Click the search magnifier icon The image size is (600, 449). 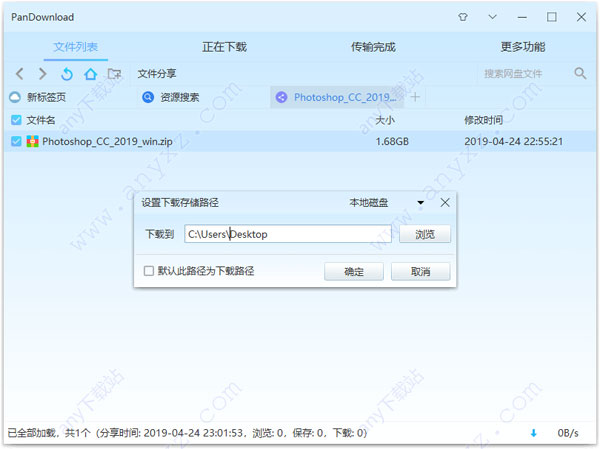(x=580, y=73)
